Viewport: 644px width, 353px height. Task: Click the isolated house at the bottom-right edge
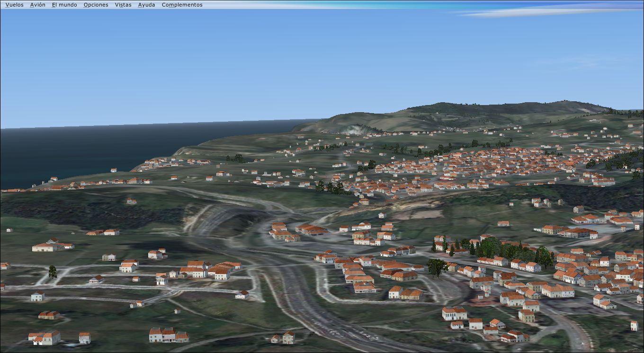634,326
